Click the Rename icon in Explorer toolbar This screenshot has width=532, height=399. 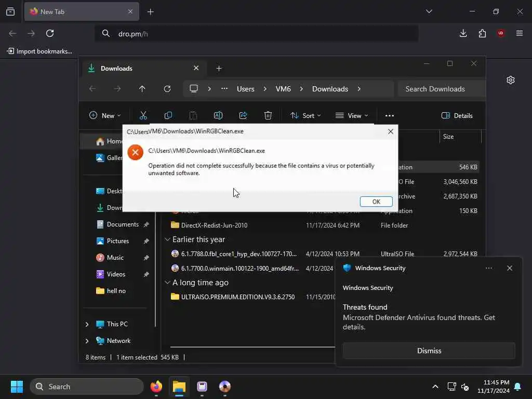coord(218,116)
